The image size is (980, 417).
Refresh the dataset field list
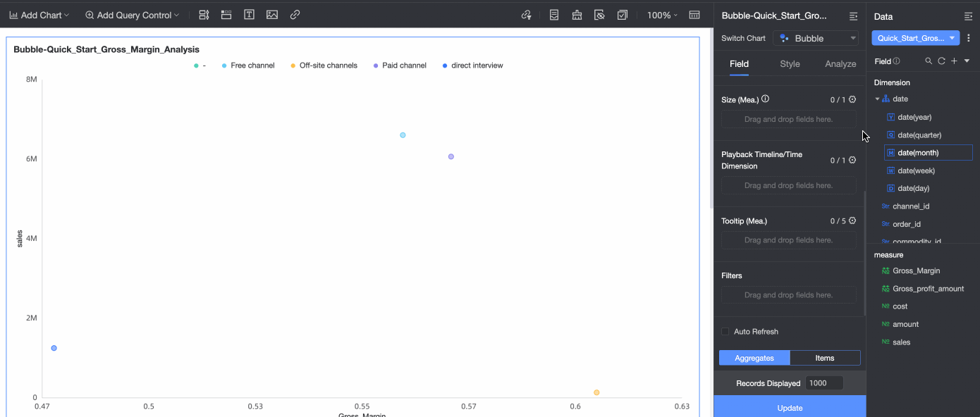[941, 61]
